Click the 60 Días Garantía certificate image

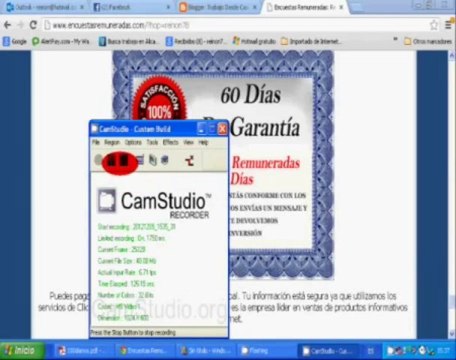pyautogui.click(x=223, y=165)
